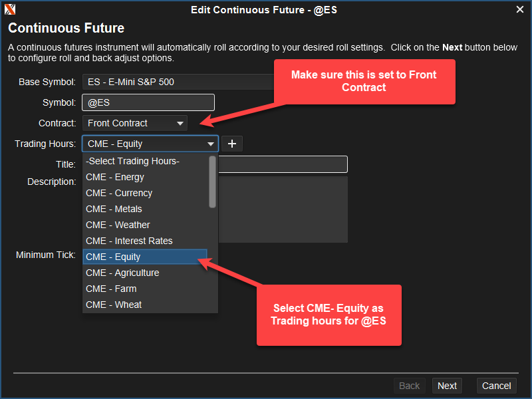This screenshot has width=532, height=399.
Task: Pick CME - Metals in the dropdown list
Action: (x=114, y=209)
